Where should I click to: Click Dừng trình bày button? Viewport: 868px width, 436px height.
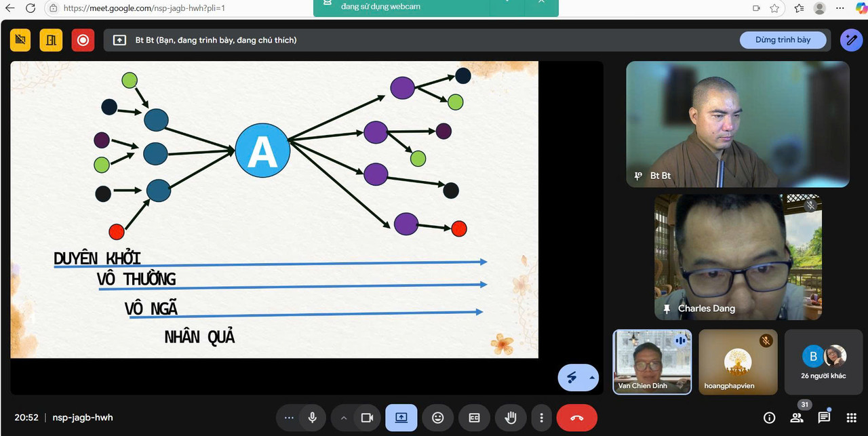783,40
